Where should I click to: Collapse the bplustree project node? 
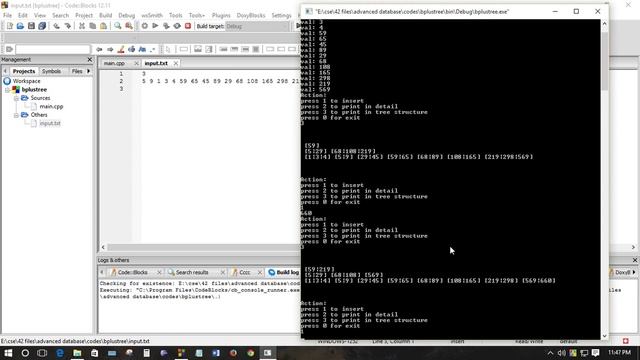pos(7,89)
